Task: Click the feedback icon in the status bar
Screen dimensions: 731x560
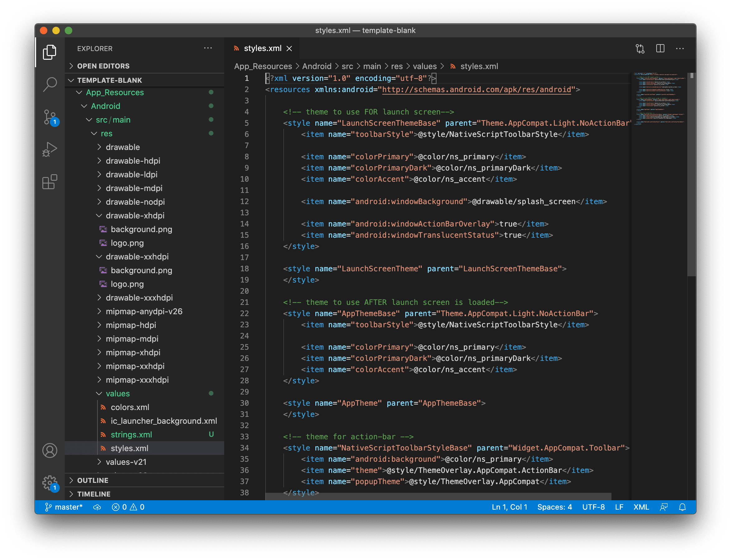Action: pyautogui.click(x=664, y=507)
